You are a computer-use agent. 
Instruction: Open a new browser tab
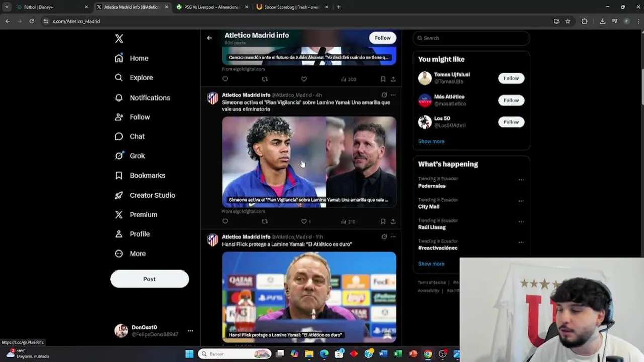pos(339,7)
